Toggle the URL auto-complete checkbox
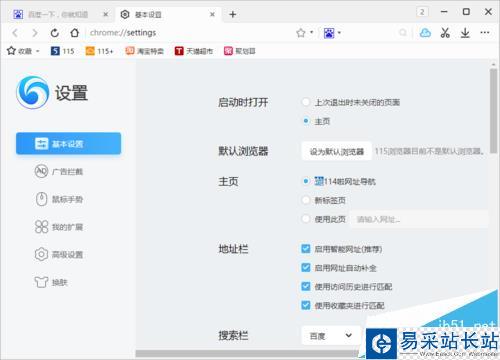The width and height of the screenshot is (500, 360). [305, 267]
